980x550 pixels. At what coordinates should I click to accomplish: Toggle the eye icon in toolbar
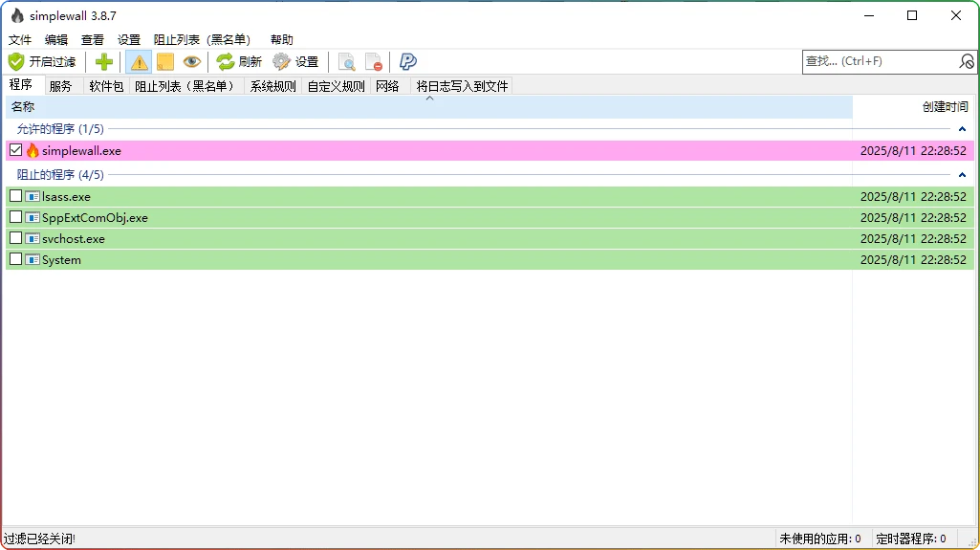[x=191, y=61]
